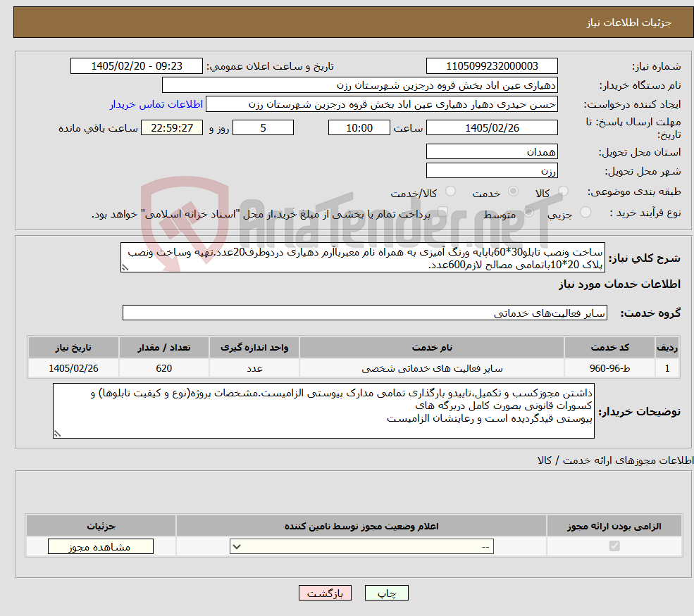
Task: Click the واحد اندازه گیری column header
Action: pyautogui.click(x=254, y=347)
